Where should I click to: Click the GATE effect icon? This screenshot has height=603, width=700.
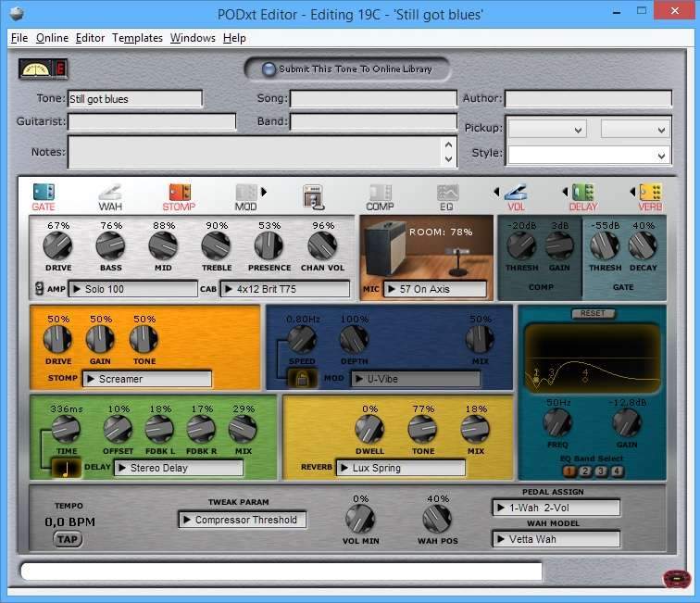[44, 193]
